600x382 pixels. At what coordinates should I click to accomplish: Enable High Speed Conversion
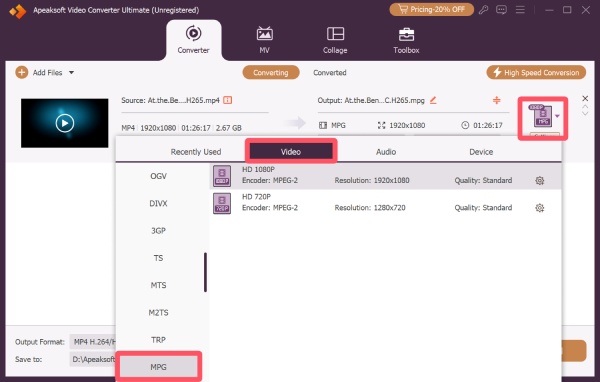tap(536, 72)
